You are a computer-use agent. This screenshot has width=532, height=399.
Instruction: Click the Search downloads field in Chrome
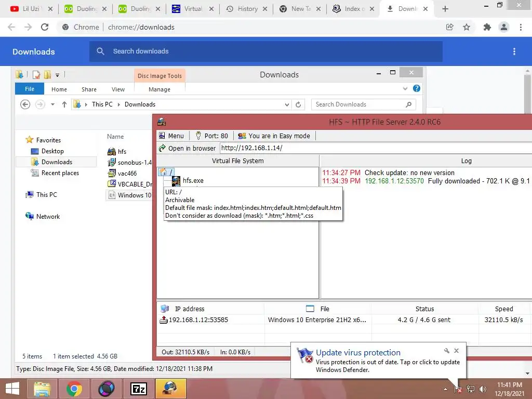(266, 51)
